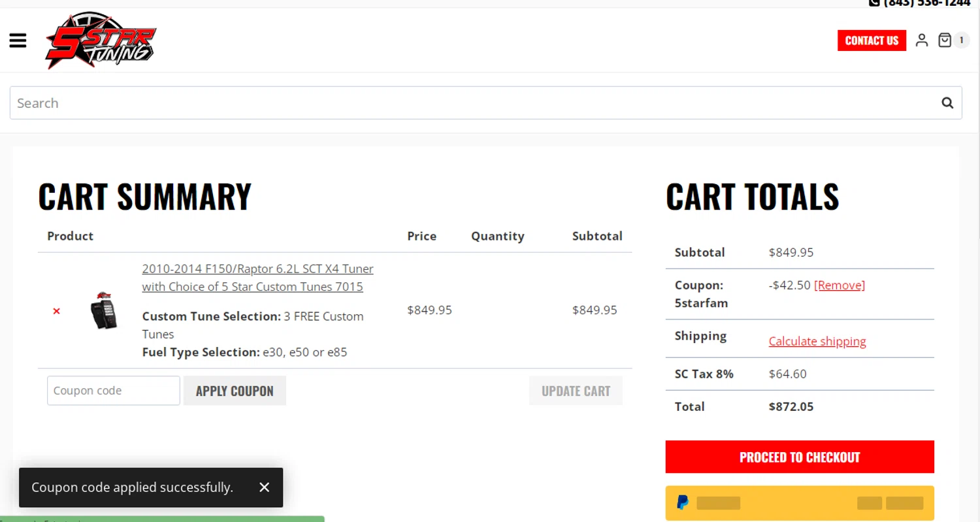Click the Calculate shipping link
Image resolution: width=980 pixels, height=522 pixels.
817,341
